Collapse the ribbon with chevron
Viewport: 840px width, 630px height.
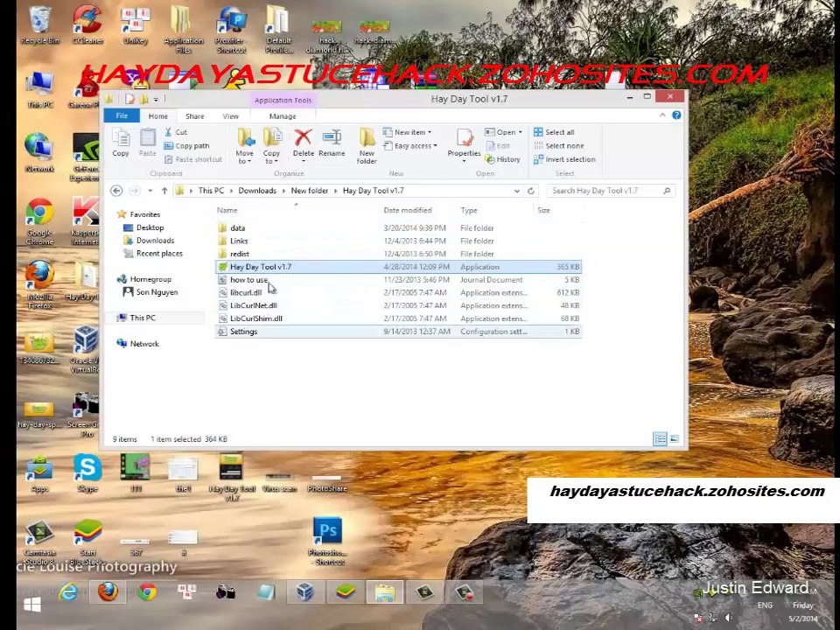[x=662, y=115]
